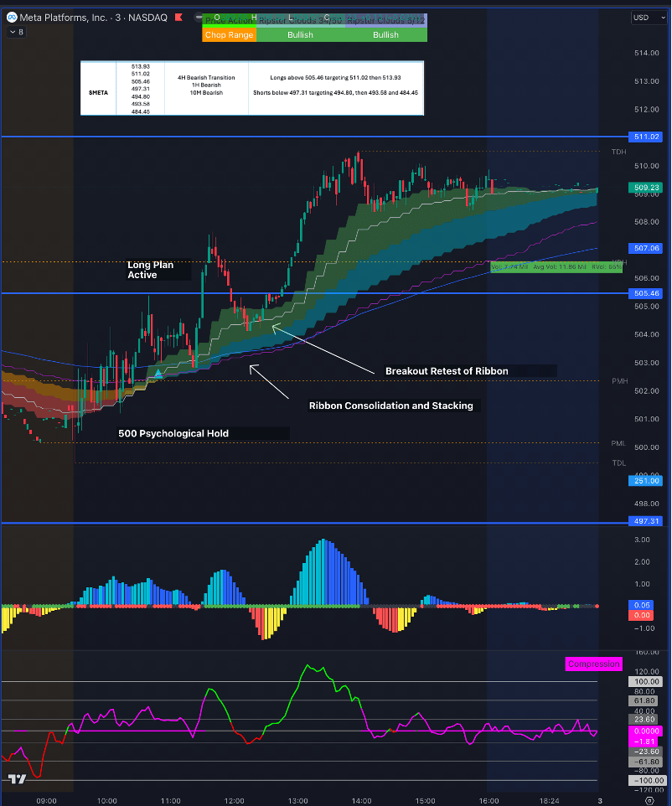Viewport: 672px width, 806px height.
Task: Select the 500 Psychological Hold text label
Action: tap(173, 433)
